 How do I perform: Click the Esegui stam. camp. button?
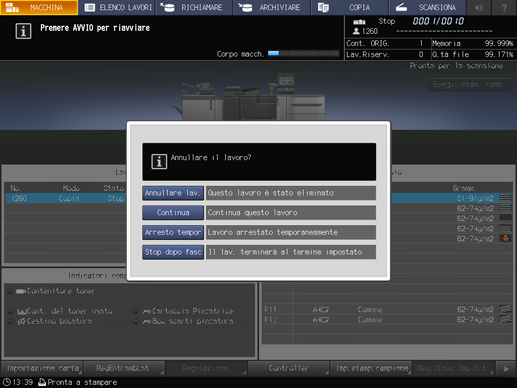(469, 85)
